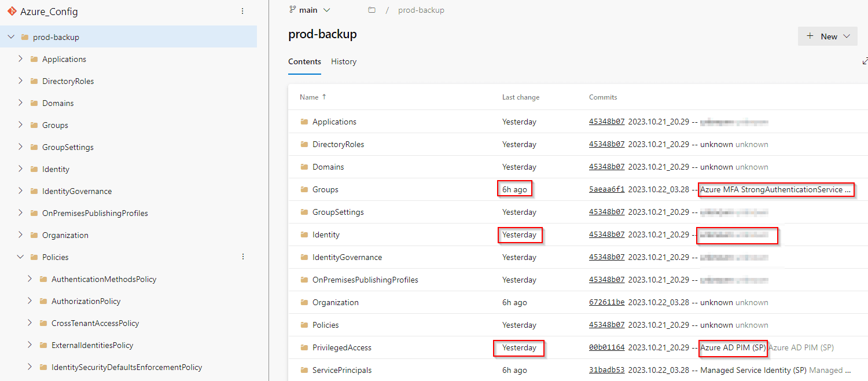Switch to the History tab

(x=343, y=61)
